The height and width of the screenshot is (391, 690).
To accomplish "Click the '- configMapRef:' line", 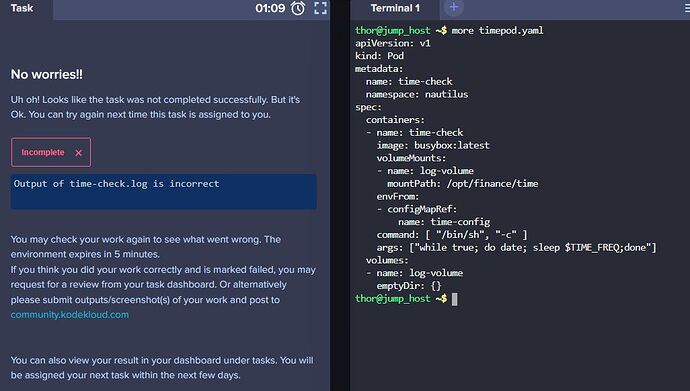I will tap(417, 209).
